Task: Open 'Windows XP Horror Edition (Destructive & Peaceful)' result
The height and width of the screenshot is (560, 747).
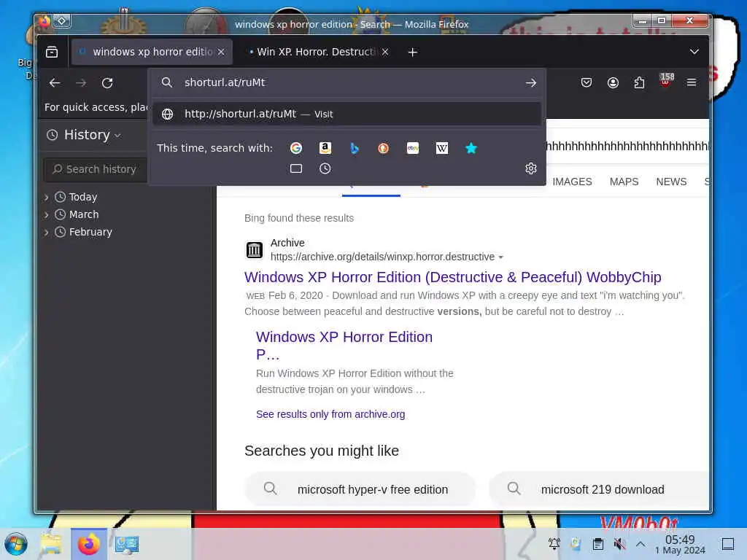Action: click(x=452, y=277)
